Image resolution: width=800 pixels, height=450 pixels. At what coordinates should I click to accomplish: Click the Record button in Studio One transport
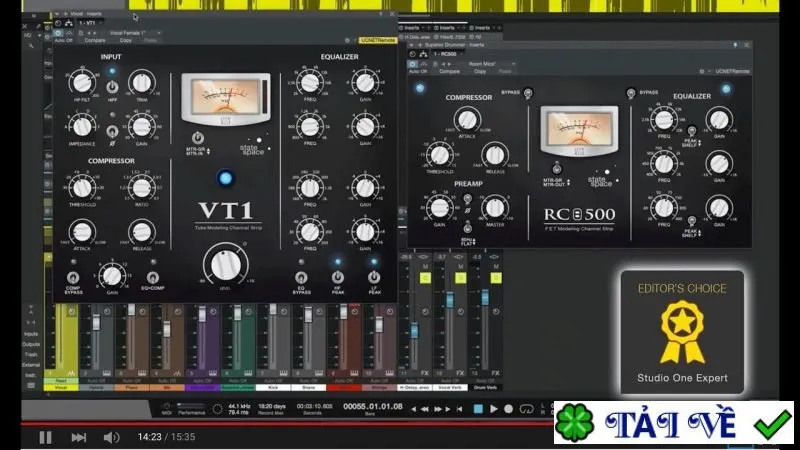pos(509,409)
